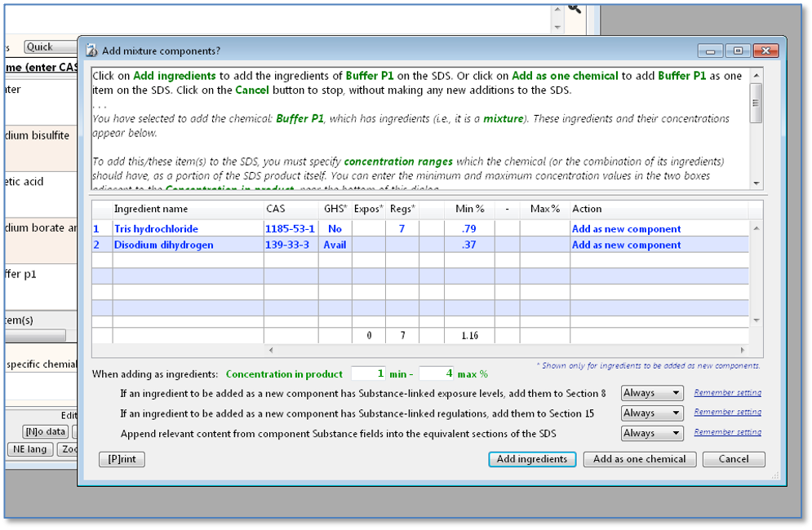Click row number 2 in ingredient table
The image size is (812, 530).
tap(96, 245)
